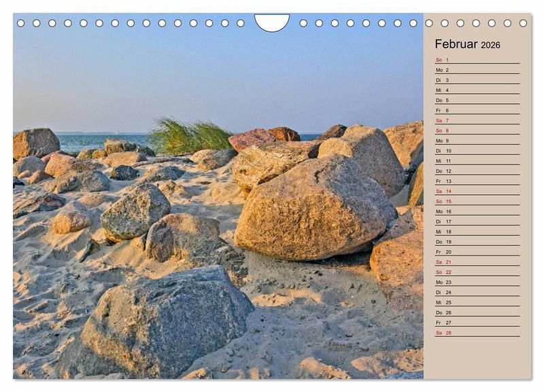Image resolution: width=544 pixels, height=392 pixels.
Task: Click the Sa 14 date row
Action: click(x=476, y=192)
